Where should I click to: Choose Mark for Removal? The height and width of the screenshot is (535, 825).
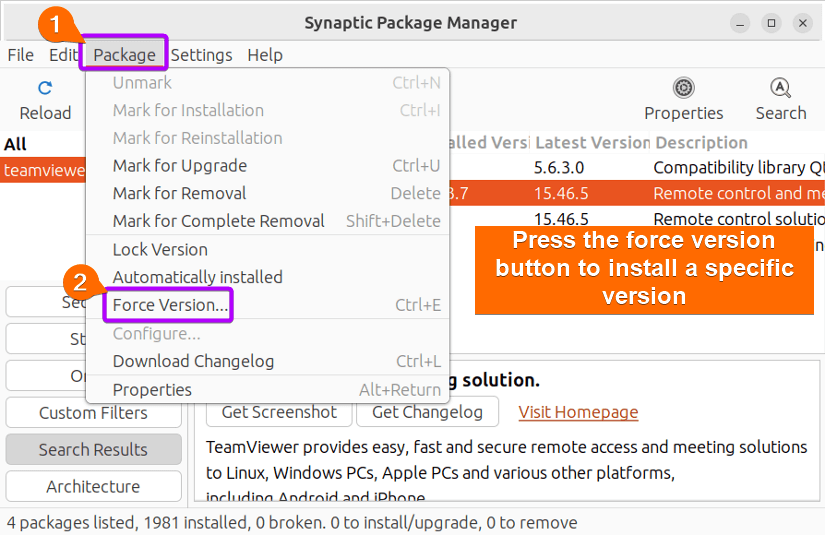click(x=268, y=193)
